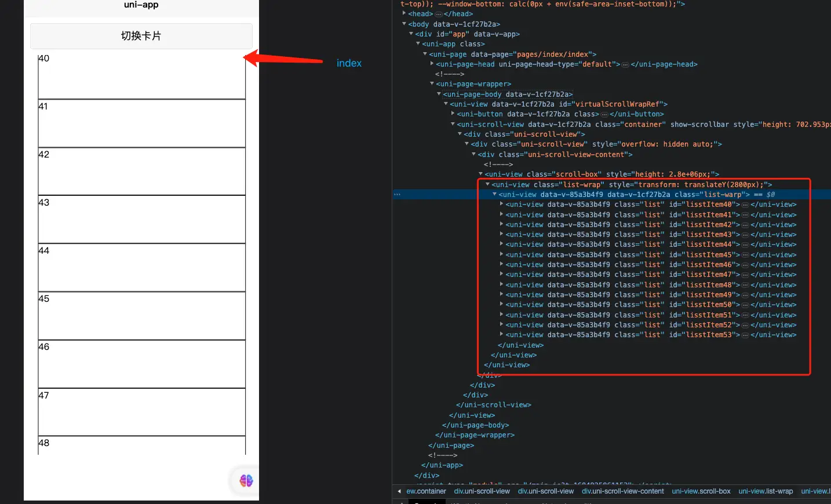
Task: Click the list item numbered 43
Action: [141, 220]
